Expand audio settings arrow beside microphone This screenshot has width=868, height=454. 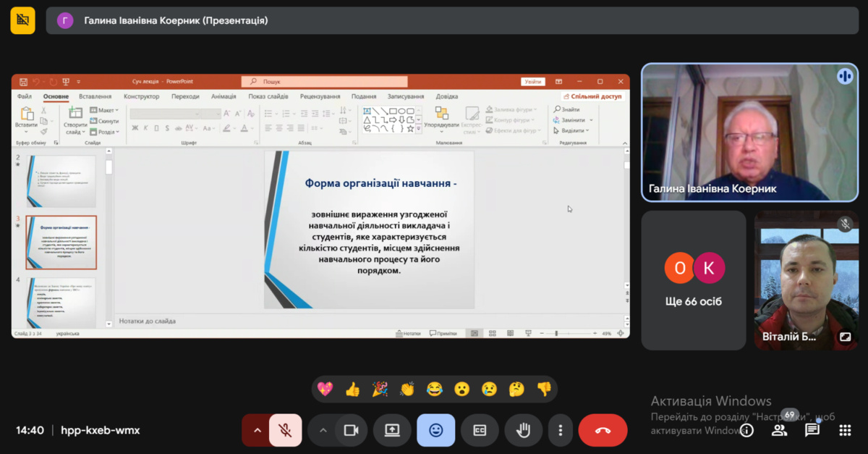point(257,430)
